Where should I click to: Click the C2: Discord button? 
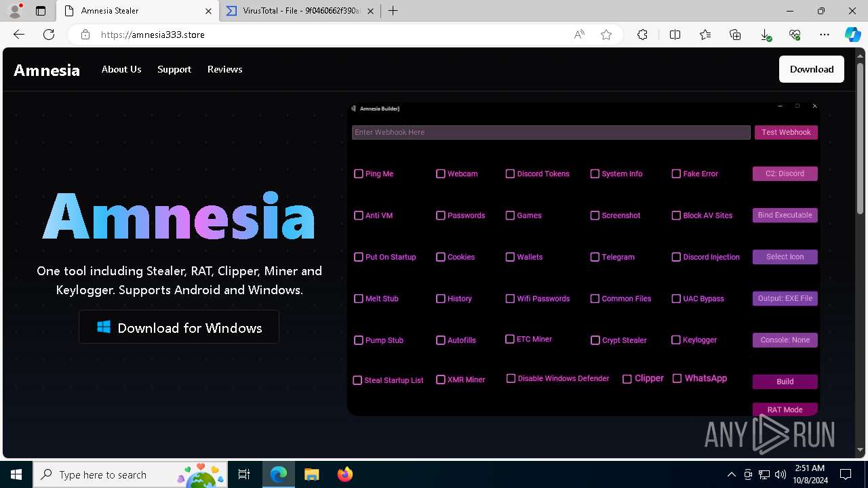(785, 174)
